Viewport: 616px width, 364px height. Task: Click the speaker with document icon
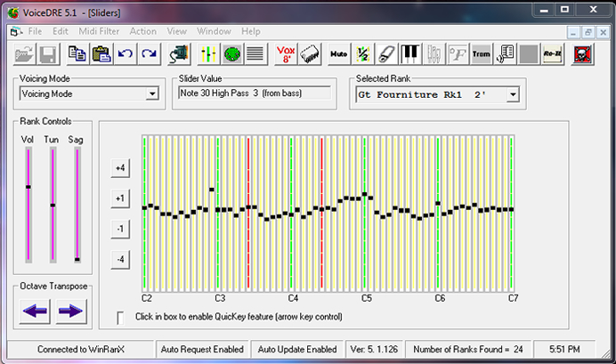pyautogui.click(x=505, y=54)
